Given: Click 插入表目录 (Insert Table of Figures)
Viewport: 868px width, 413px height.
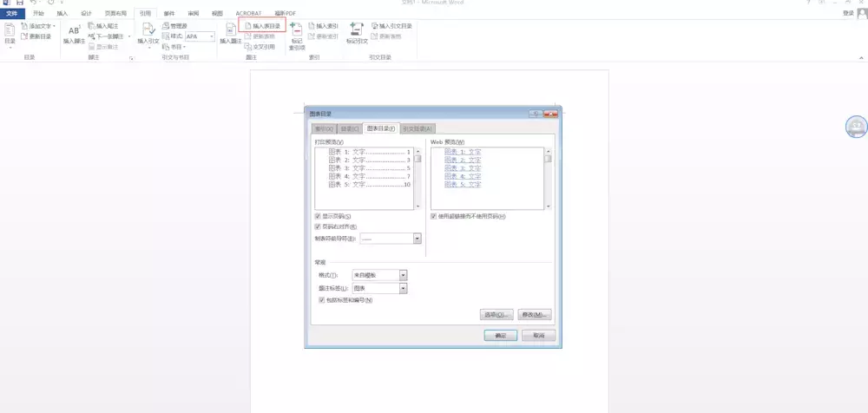Looking at the screenshot, I should click(262, 25).
